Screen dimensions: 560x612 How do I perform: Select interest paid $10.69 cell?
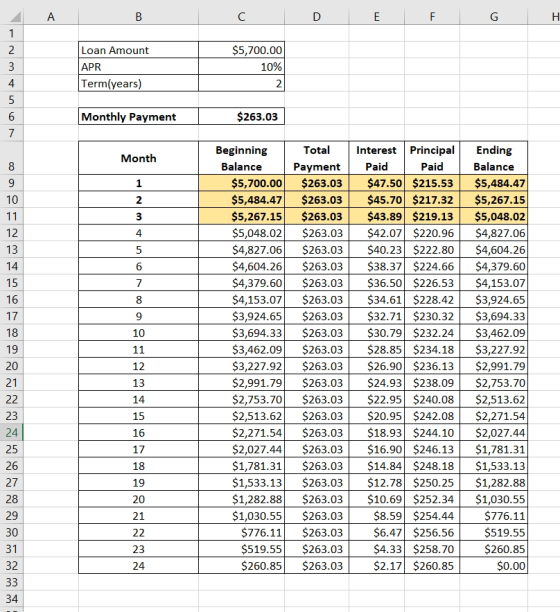point(377,499)
